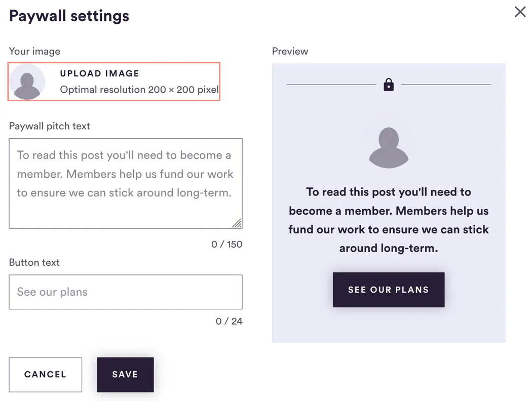
Task: Close the Paywall settings dialog
Action: click(x=520, y=12)
